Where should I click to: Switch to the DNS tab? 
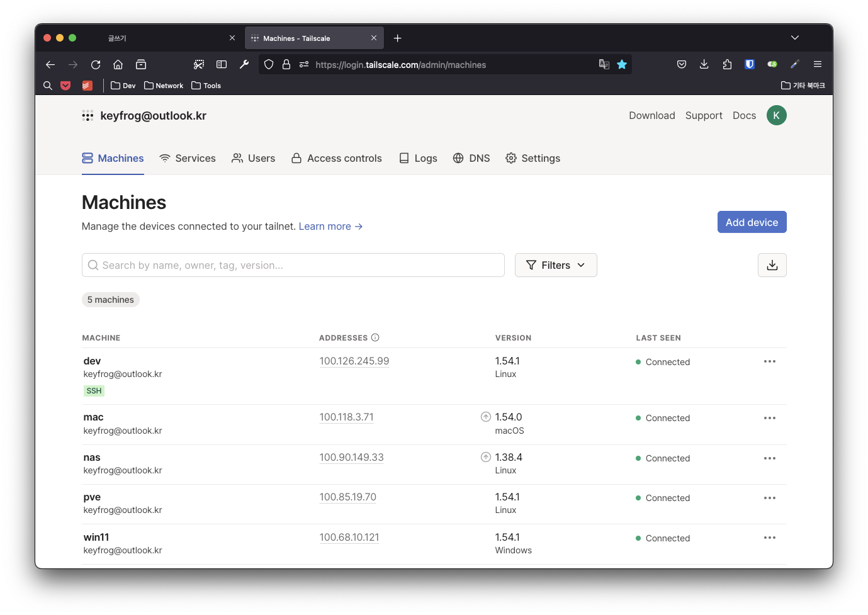[x=471, y=158]
